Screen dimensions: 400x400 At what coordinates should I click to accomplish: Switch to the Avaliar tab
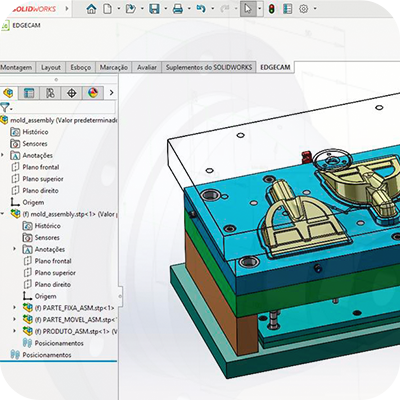point(147,67)
